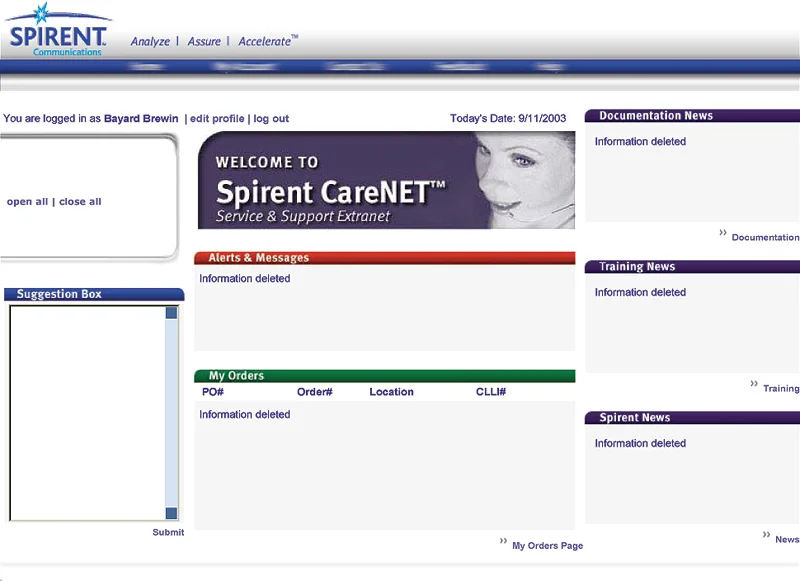Open the edit profile link
Image resolution: width=800 pixels, height=581 pixels.
[217, 118]
